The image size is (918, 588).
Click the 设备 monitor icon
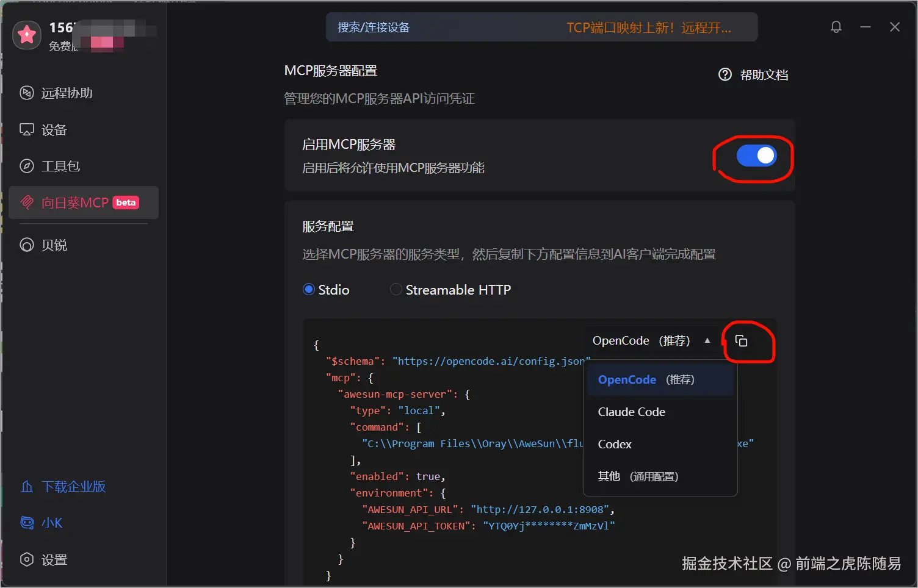27,130
